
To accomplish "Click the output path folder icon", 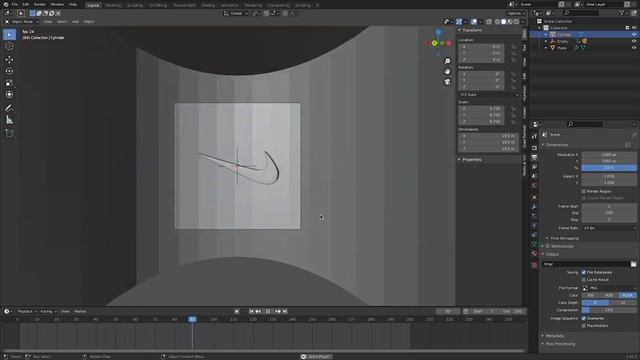I will [x=633, y=264].
